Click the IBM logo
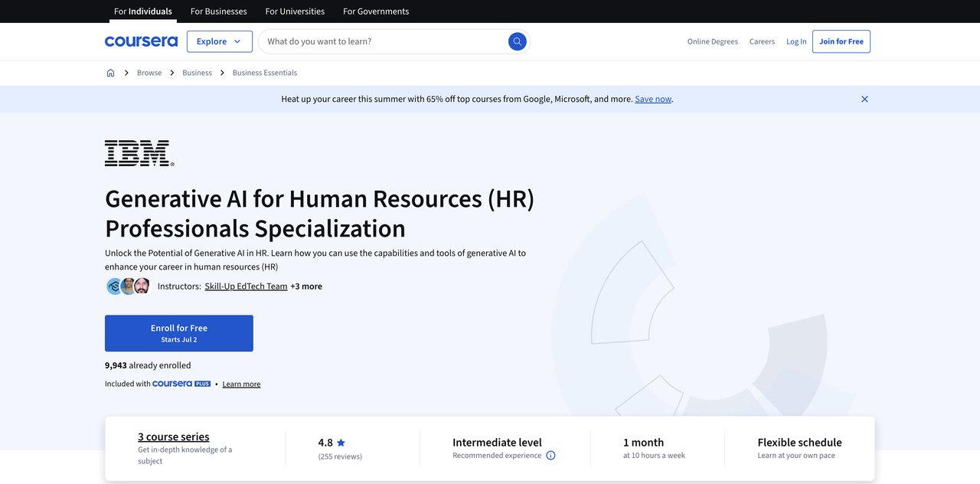This screenshot has width=980, height=484. click(x=139, y=153)
